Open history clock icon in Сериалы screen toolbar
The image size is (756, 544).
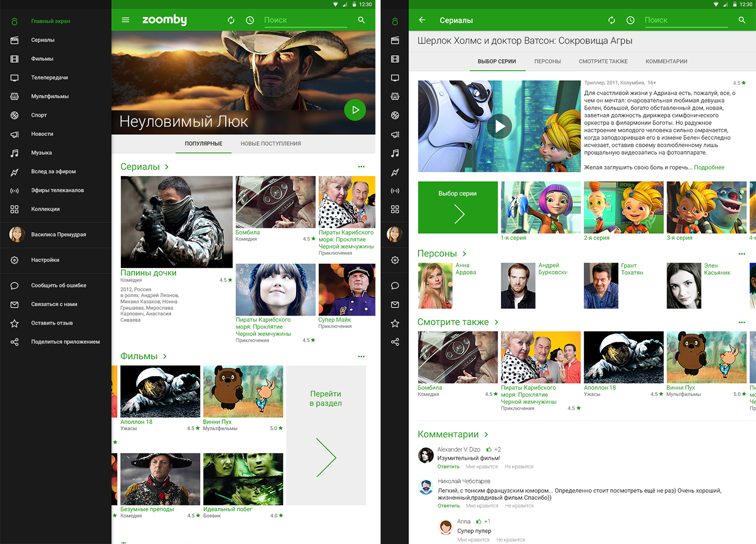click(x=631, y=20)
